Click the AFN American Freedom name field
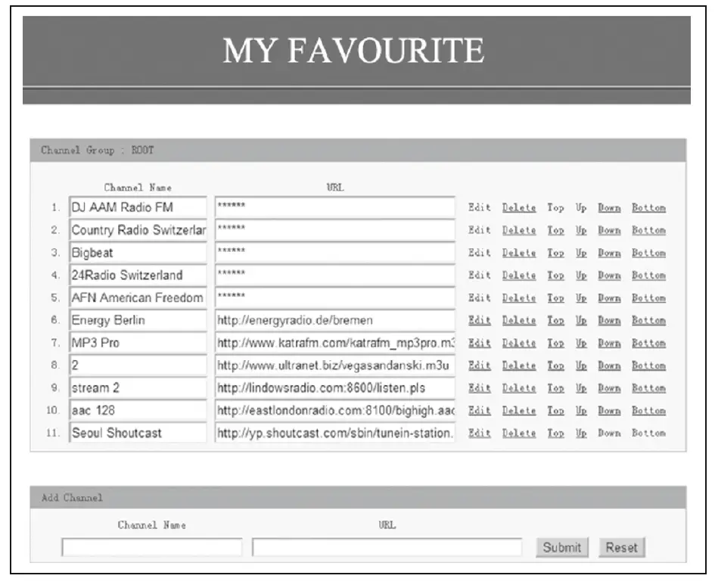Screen dimensions: 715x588 click(138, 297)
